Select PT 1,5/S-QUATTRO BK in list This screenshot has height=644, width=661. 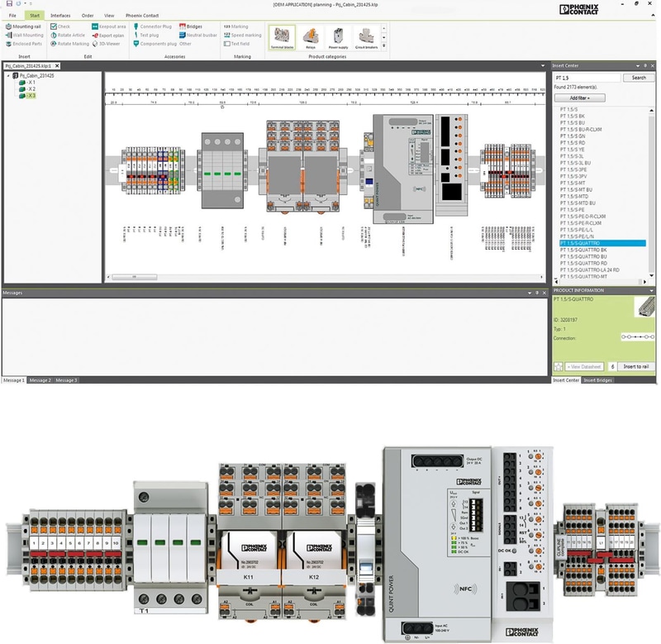pyautogui.click(x=583, y=250)
